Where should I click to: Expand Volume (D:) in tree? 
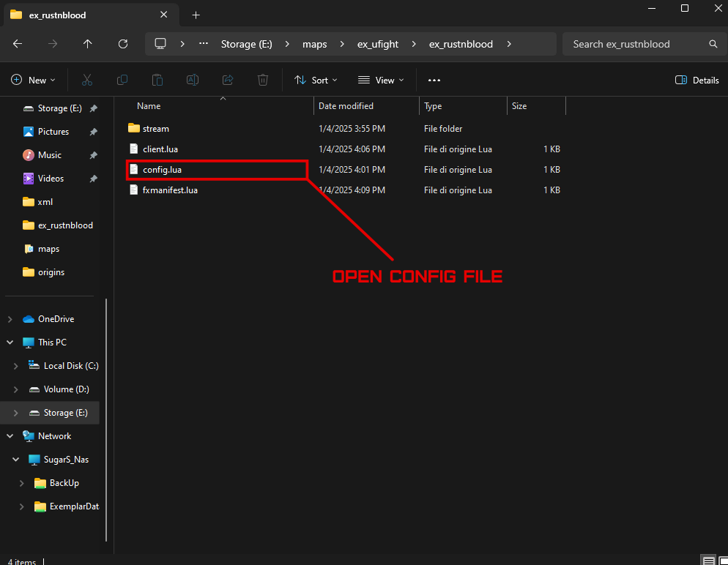point(16,389)
